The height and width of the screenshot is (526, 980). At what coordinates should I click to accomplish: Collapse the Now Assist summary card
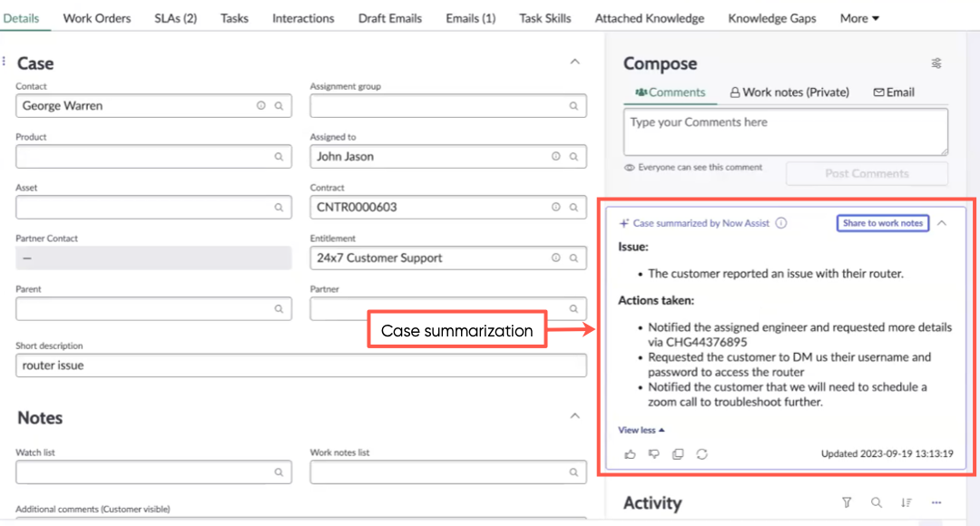(942, 223)
